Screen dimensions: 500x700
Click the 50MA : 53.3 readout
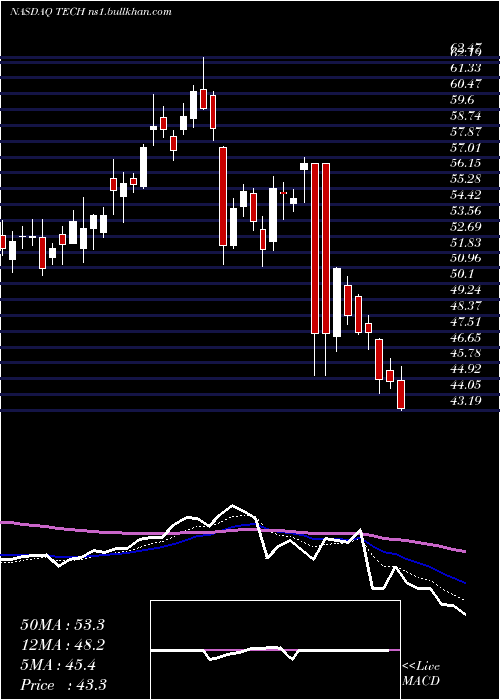click(62, 625)
